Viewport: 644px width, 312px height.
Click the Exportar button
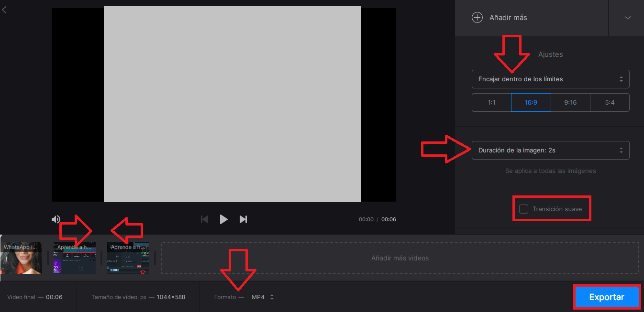pyautogui.click(x=607, y=296)
